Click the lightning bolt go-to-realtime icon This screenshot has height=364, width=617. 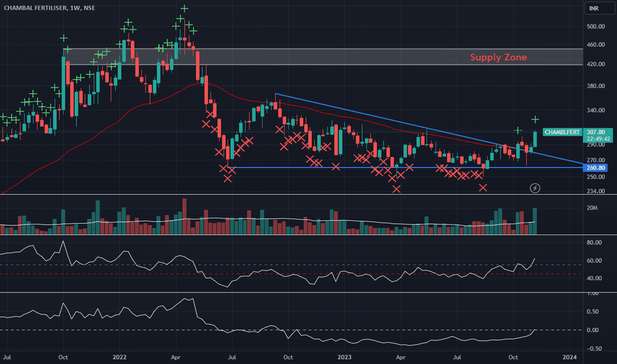535,188
